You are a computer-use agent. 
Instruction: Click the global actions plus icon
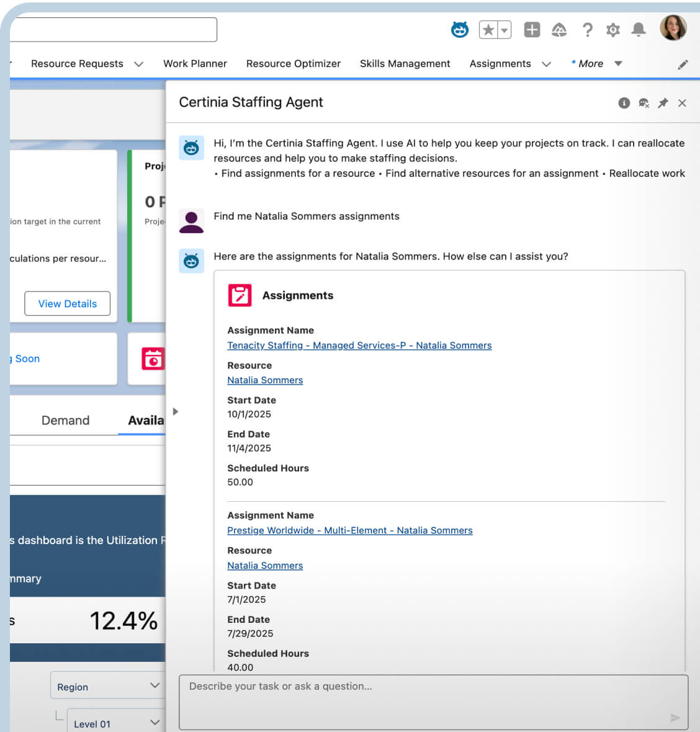coord(532,30)
